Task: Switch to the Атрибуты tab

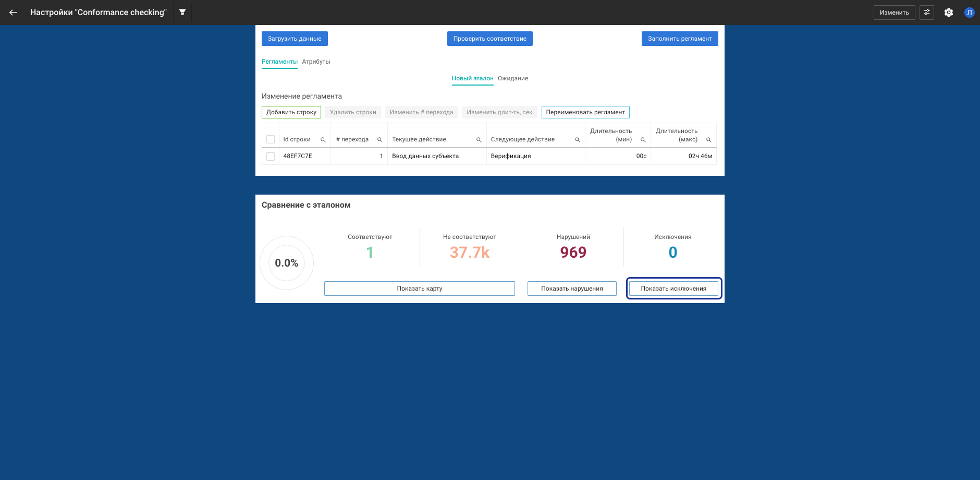Action: (316, 62)
